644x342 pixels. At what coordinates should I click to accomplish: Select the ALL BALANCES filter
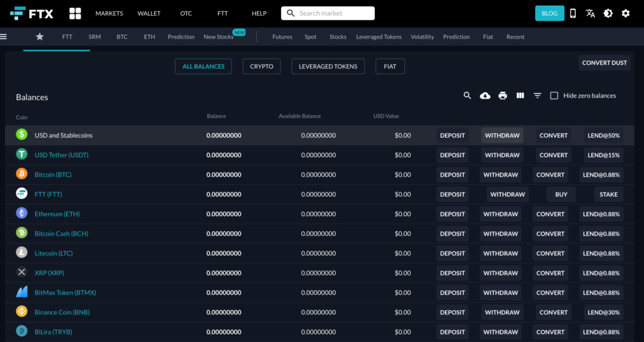pos(203,66)
